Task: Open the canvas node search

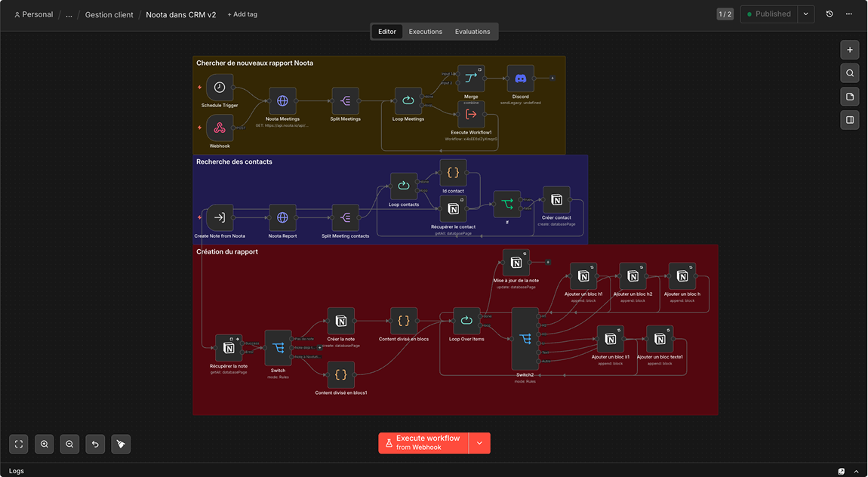Action: pyautogui.click(x=850, y=73)
